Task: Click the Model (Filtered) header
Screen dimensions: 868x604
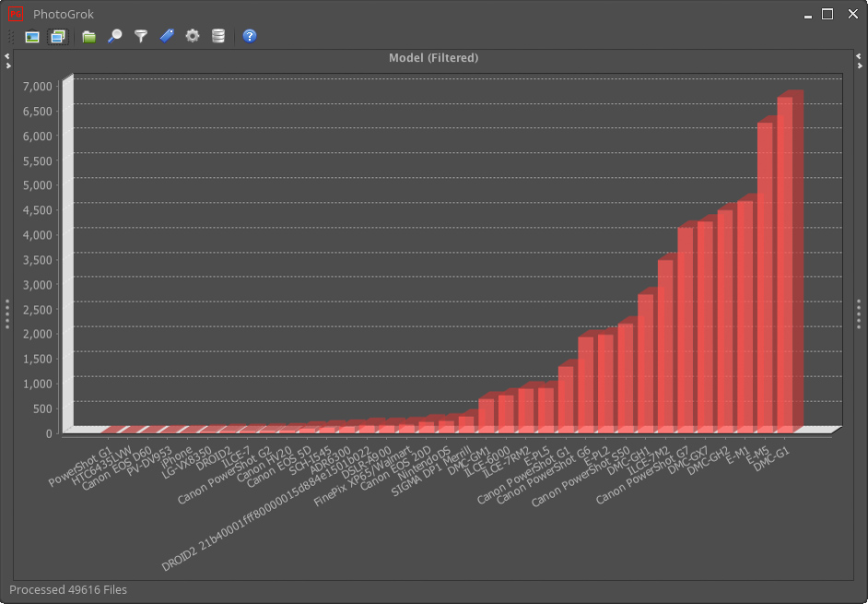Action: click(x=433, y=57)
